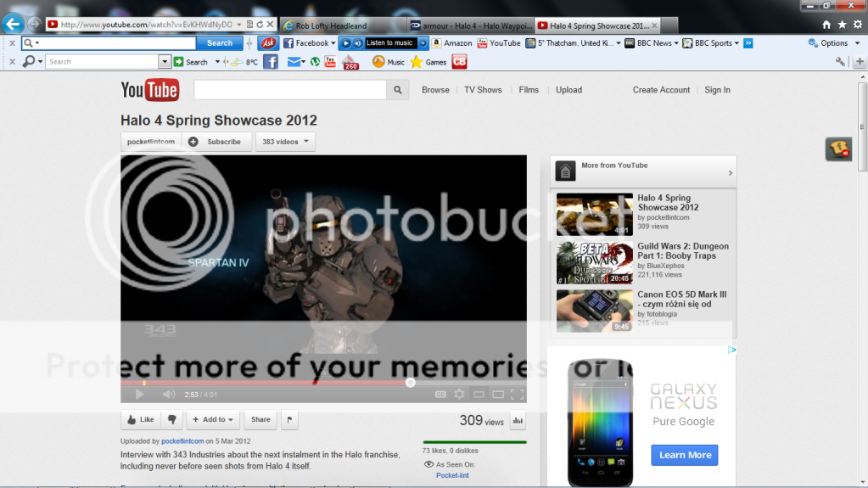Open video settings gear in player
The image size is (868, 488).
459,394
